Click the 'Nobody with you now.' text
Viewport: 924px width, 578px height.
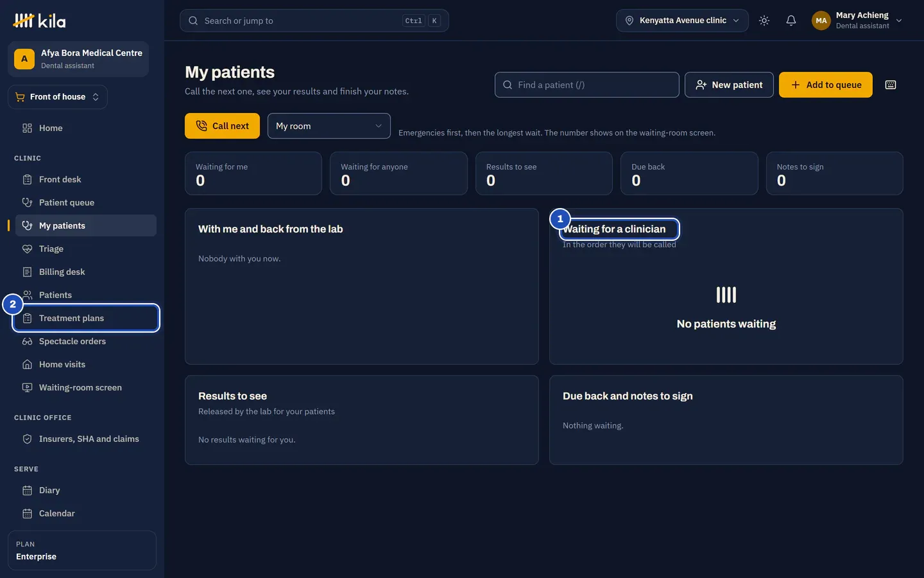239,259
